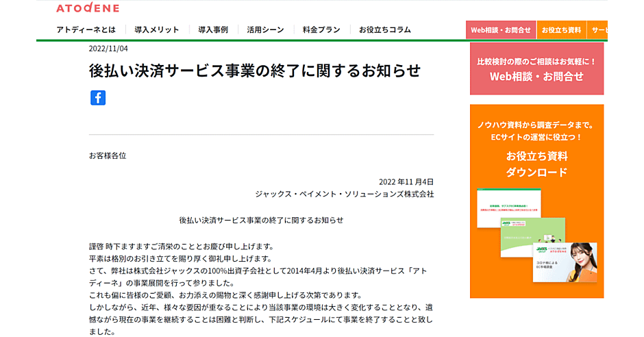644x337 pixels.
Task: View the 料金プラン page
Action: [x=321, y=29]
